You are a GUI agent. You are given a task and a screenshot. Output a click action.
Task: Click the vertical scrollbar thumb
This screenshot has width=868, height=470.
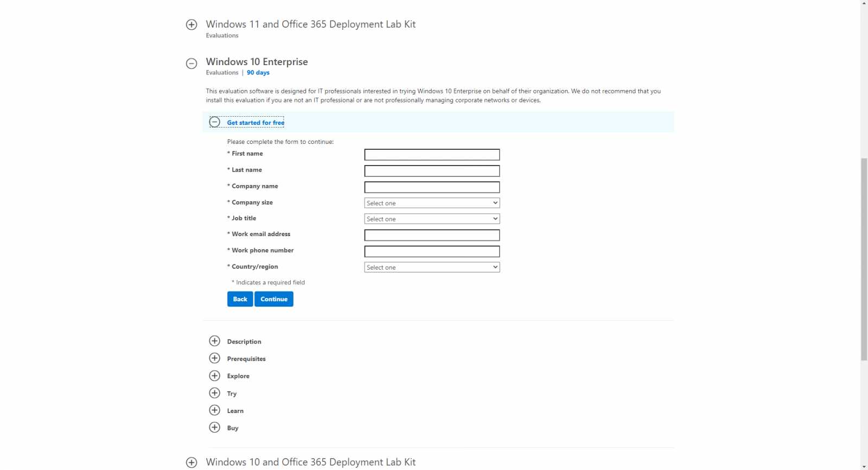pos(864,259)
